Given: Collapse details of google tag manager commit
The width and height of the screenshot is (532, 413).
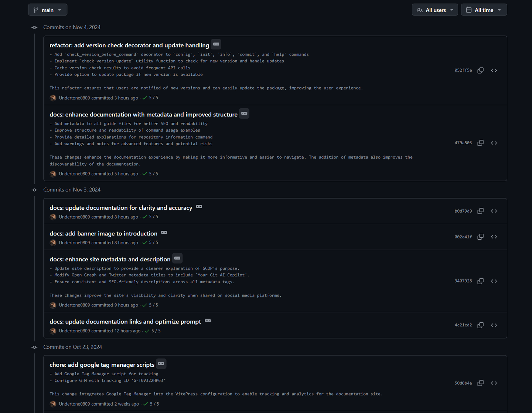Looking at the screenshot, I should click(x=161, y=364).
